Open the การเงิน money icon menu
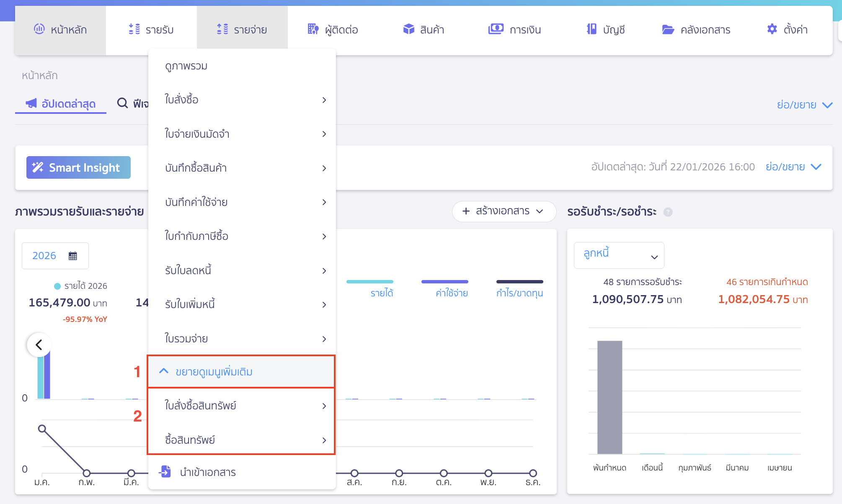The height and width of the screenshot is (504, 842). pyautogui.click(x=496, y=29)
